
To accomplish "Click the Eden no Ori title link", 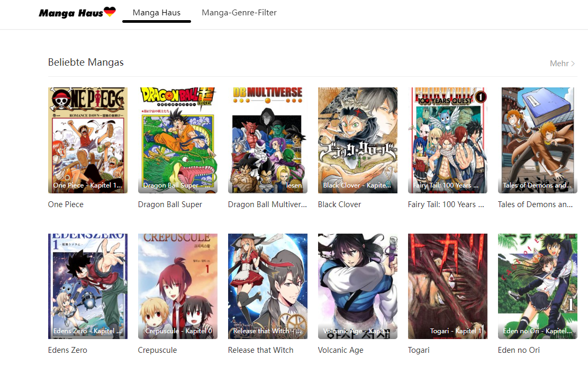I will [519, 350].
